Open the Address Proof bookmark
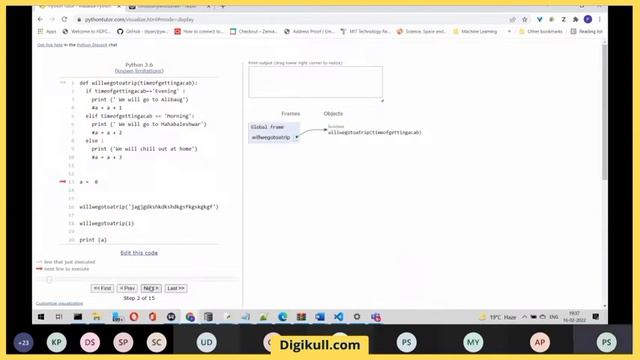Image resolution: width=640 pixels, height=360 pixels. 309,31
